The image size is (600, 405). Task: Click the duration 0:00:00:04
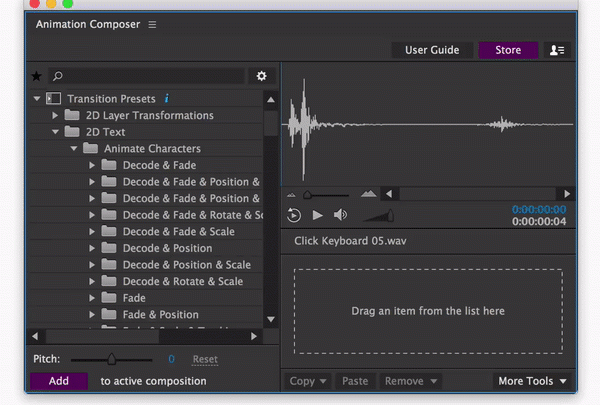pos(539,222)
